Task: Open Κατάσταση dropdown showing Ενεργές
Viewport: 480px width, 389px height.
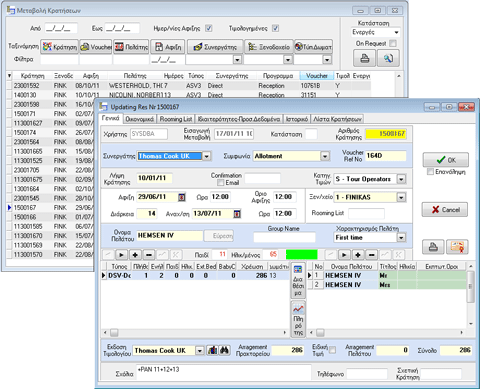Action: [x=396, y=32]
